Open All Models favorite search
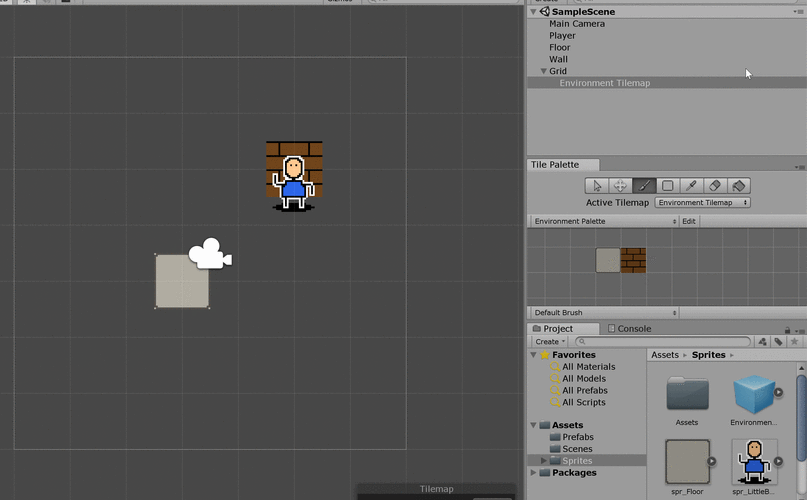 (x=584, y=378)
